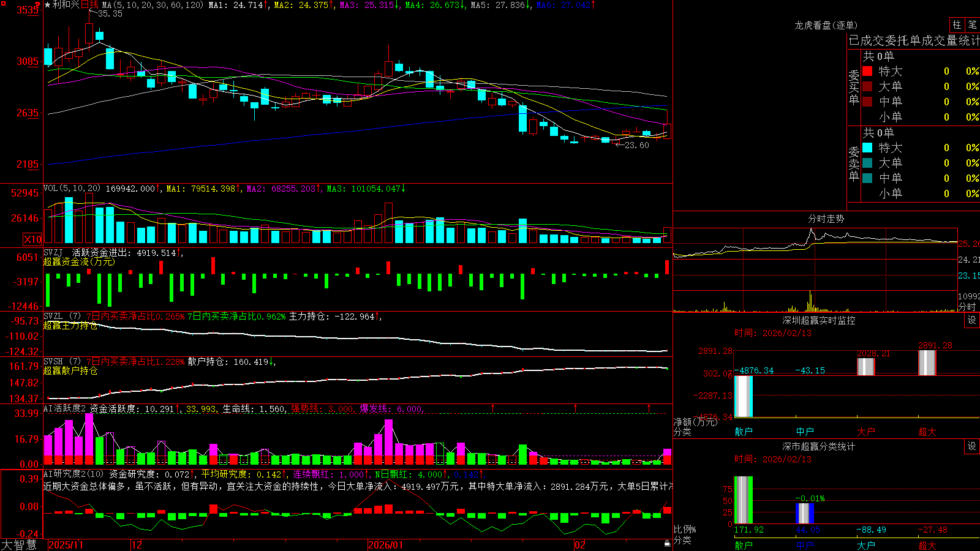
Task: Click the bright red 特大 buy-order swatch
Action: [x=867, y=71]
